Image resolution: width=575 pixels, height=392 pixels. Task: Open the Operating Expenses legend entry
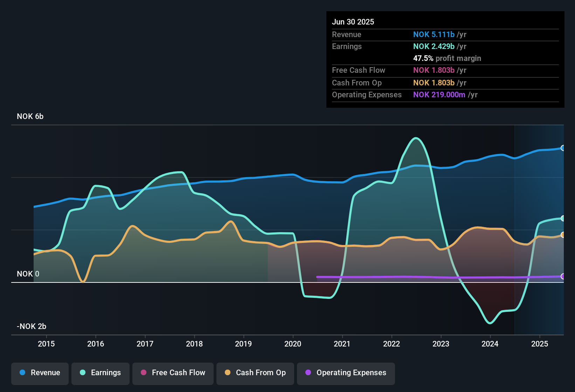[x=346, y=373]
